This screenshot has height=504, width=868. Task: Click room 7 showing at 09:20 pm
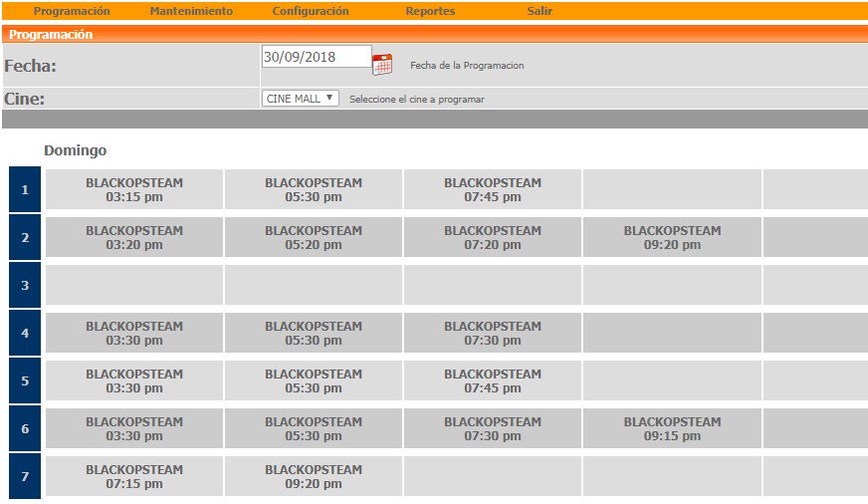point(314,476)
